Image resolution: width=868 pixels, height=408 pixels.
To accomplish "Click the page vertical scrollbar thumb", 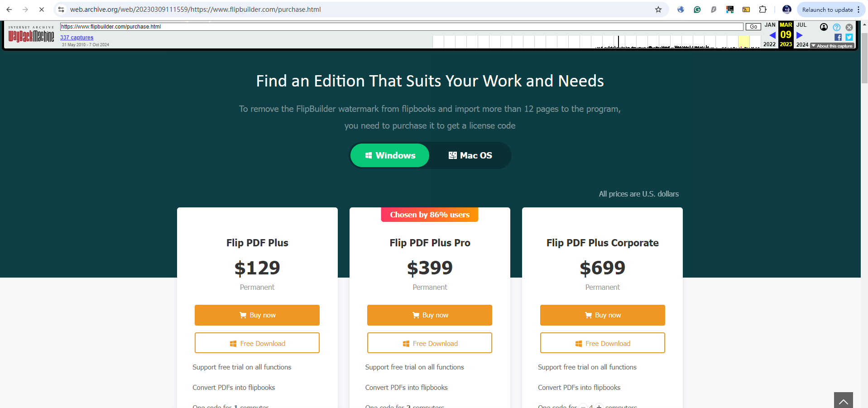I will 864,58.
